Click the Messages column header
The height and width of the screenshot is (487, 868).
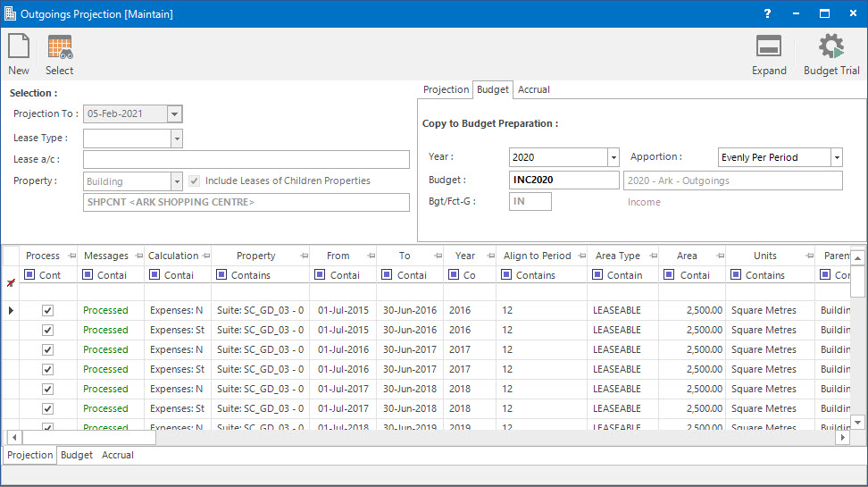point(105,256)
